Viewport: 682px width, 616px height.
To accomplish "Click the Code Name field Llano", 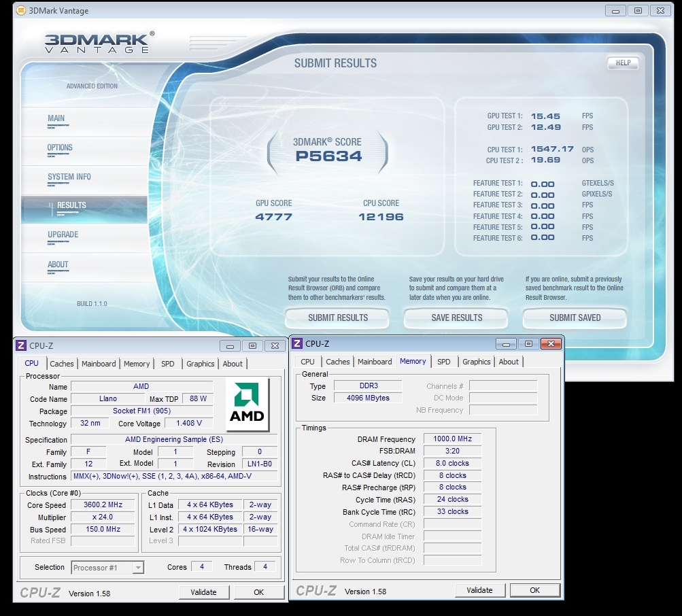I will [x=108, y=398].
